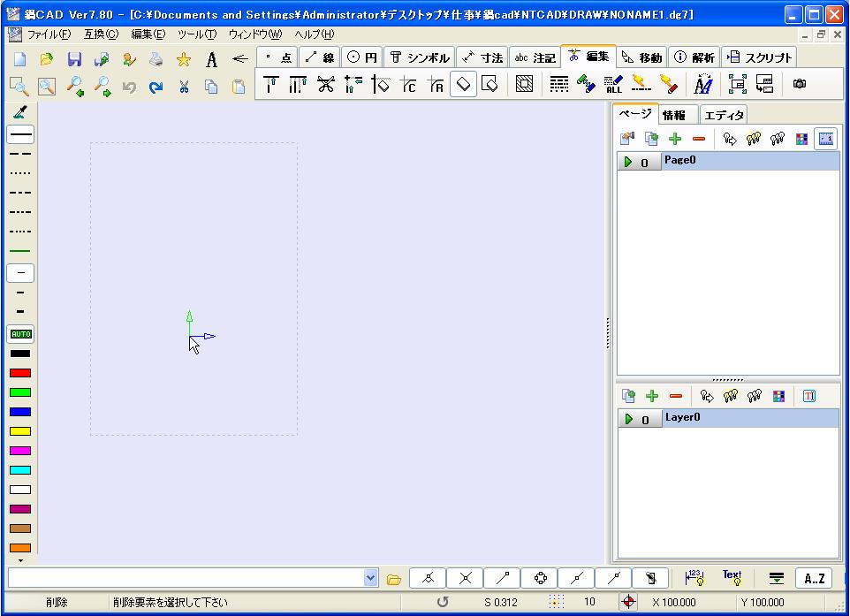Open the シンボル tab
Viewport: 850px width, 616px height.
coord(420,57)
